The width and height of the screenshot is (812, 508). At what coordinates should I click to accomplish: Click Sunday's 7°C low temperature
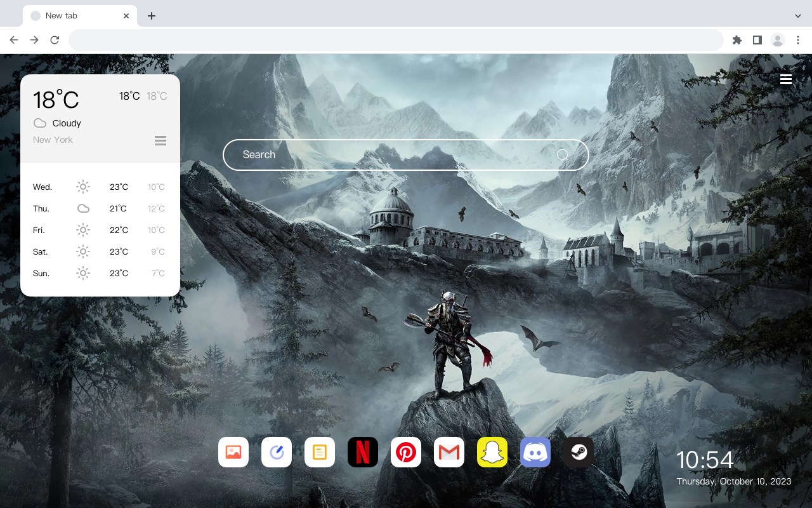(x=158, y=273)
